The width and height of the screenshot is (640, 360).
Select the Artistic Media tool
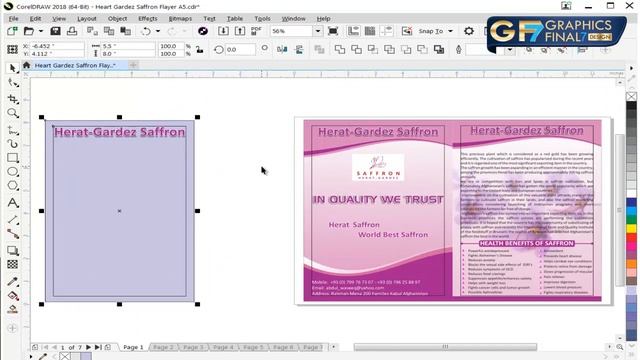13,144
